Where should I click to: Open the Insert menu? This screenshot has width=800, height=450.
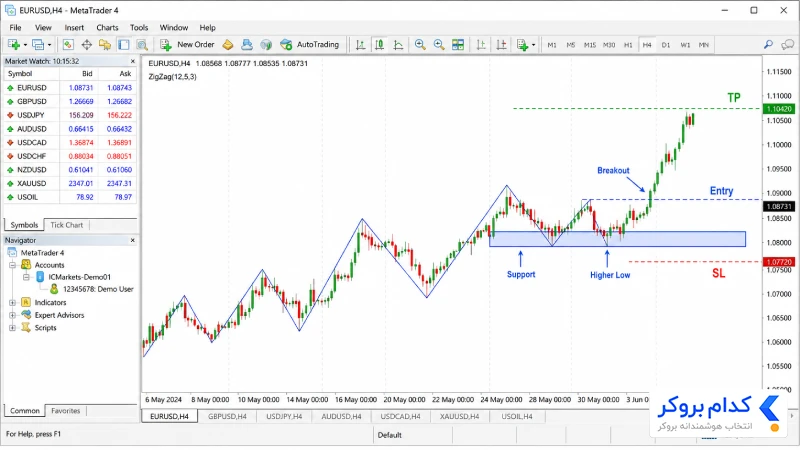(x=74, y=28)
